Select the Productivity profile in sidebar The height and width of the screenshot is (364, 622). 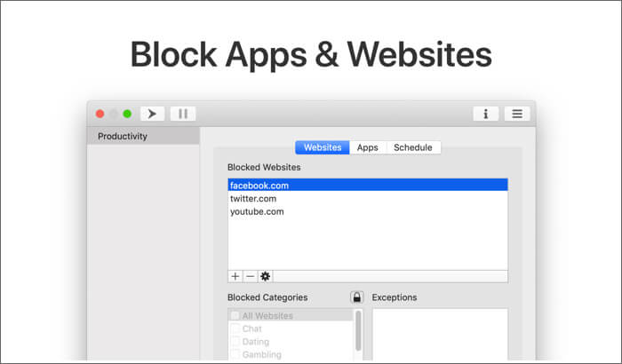point(143,136)
